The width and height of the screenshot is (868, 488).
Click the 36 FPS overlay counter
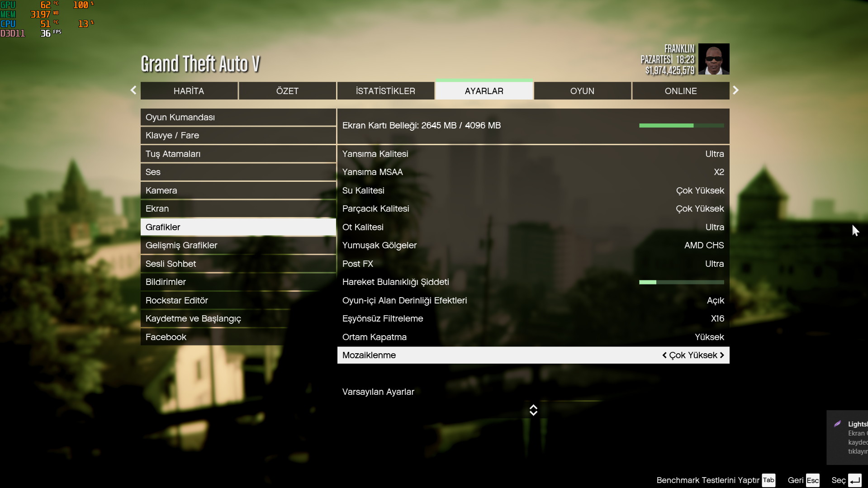coord(51,33)
